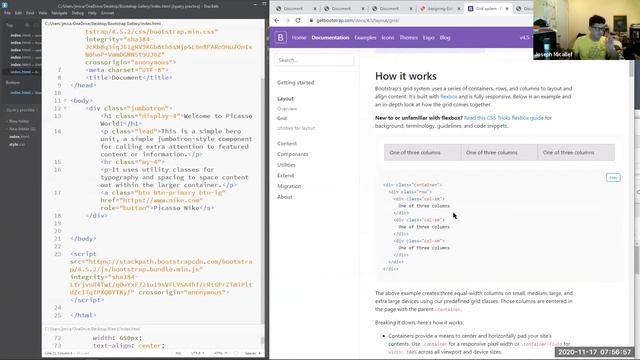Open the CSS Tricks flexbox guide link
Image resolution: width=640 pixels, height=360 pixels.
(504, 118)
